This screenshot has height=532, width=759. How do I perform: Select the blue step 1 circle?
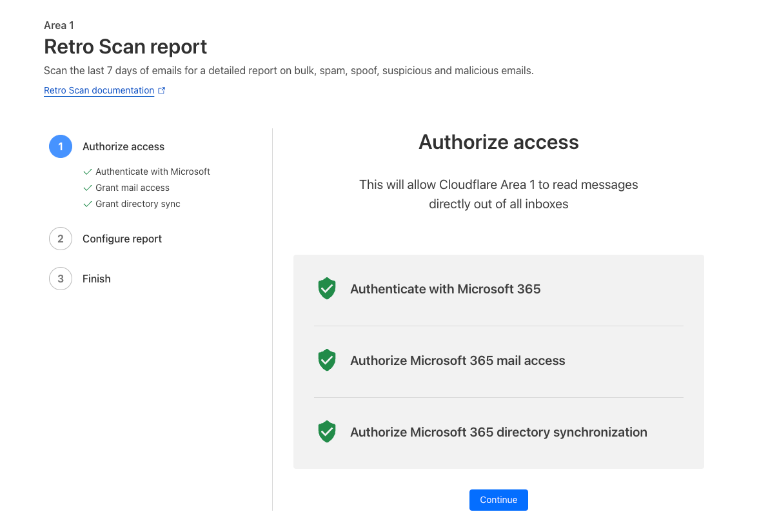point(61,146)
